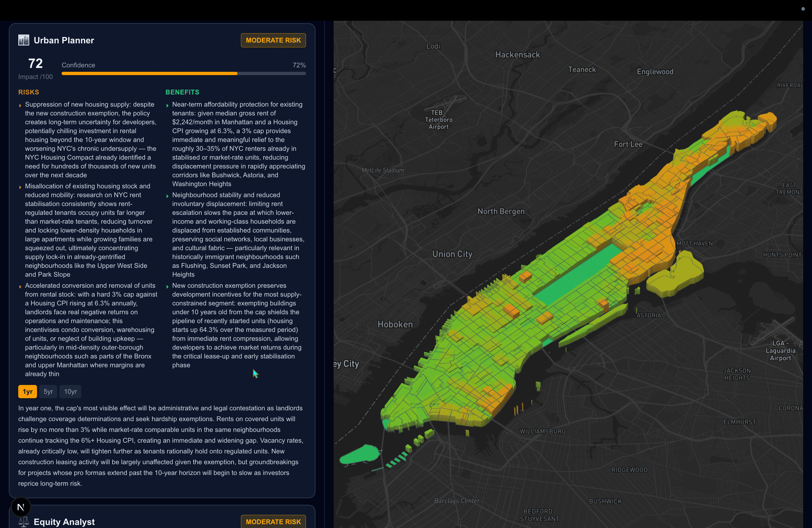Click the Equity Analyst card heading
The image size is (812, 528).
click(64, 522)
